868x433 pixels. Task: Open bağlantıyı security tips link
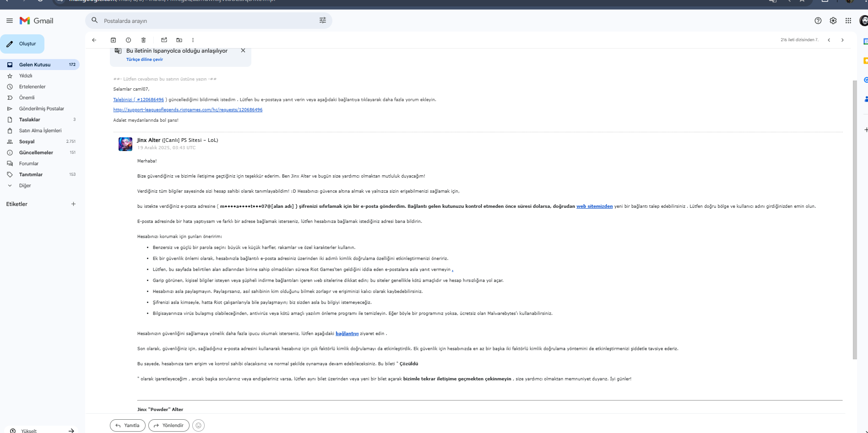[347, 334]
